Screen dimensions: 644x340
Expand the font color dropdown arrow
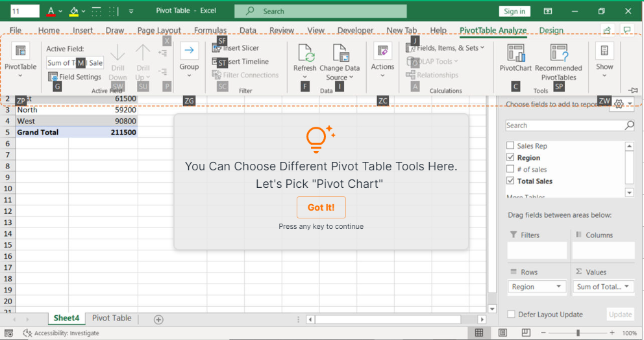tap(60, 11)
